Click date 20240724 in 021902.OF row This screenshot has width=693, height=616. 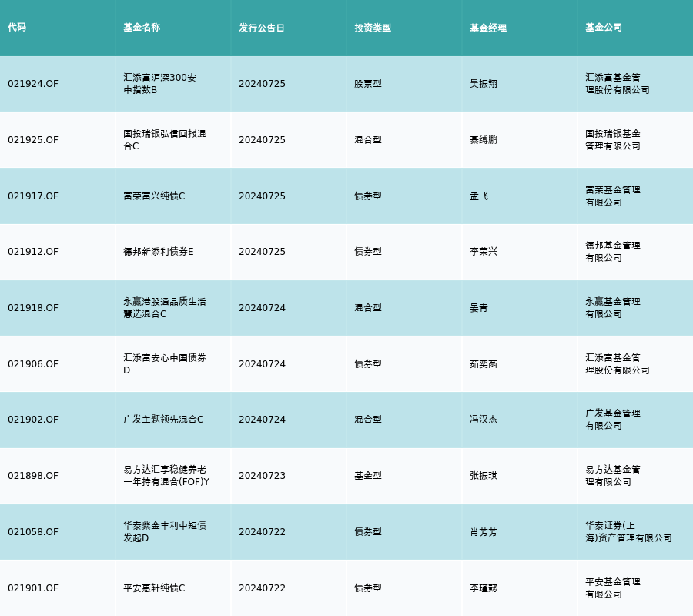coord(262,420)
